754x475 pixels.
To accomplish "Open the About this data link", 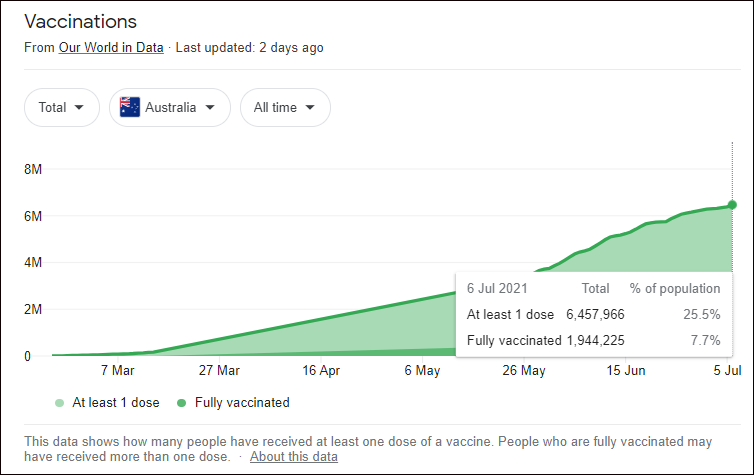I will (x=294, y=456).
